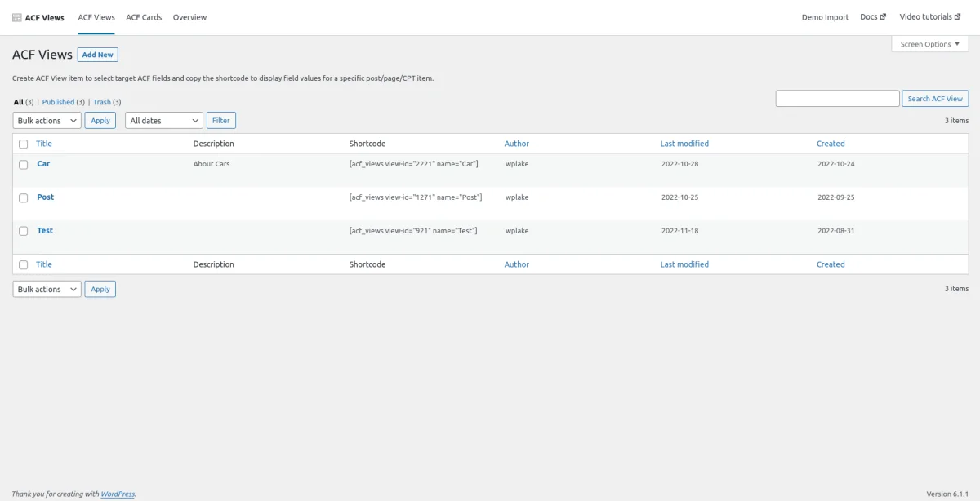Click the 2022-09-25 created date
The height and width of the screenshot is (501, 980).
coord(836,197)
